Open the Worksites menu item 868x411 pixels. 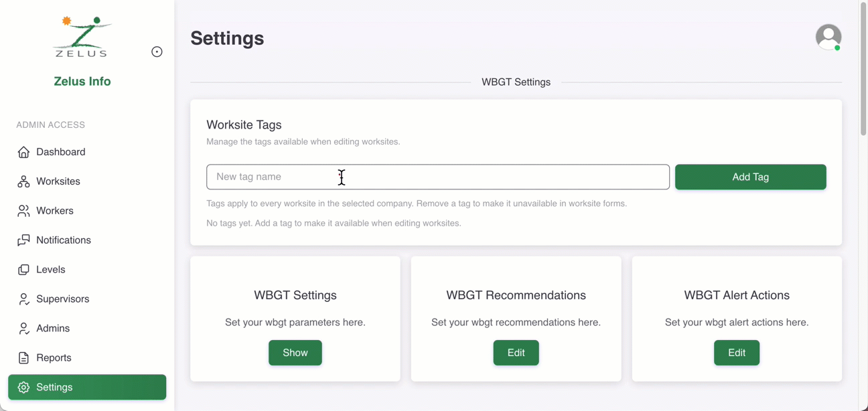point(58,181)
